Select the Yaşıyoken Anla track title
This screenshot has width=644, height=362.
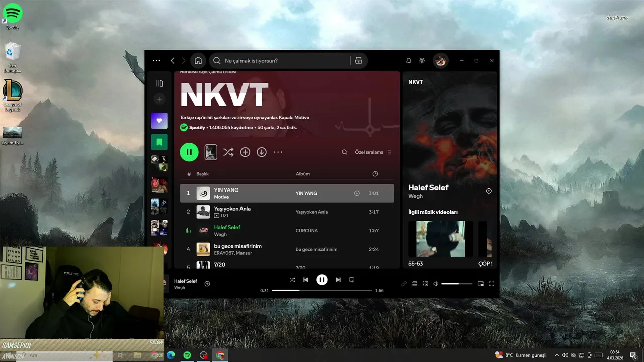coord(232,209)
